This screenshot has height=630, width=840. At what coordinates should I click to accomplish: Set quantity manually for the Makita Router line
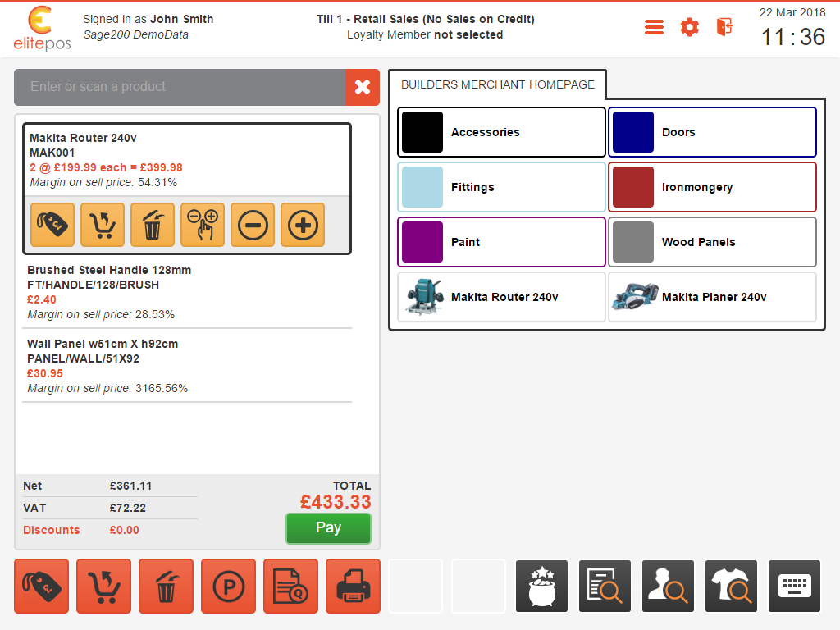(x=203, y=225)
